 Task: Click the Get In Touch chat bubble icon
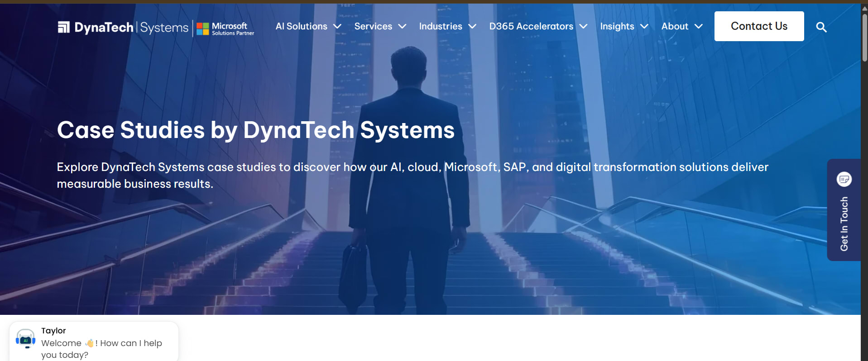coord(844,179)
